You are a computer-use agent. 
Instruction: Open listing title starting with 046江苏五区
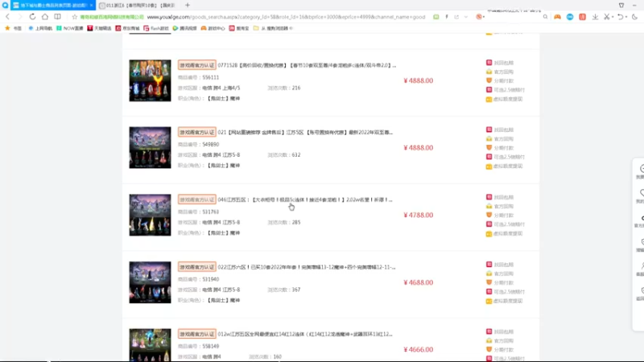pos(305,200)
